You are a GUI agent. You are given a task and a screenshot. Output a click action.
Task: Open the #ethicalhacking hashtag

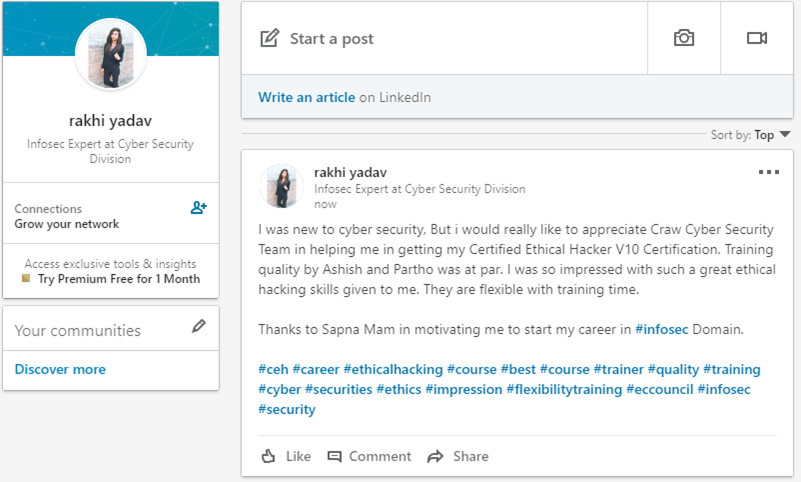393,369
